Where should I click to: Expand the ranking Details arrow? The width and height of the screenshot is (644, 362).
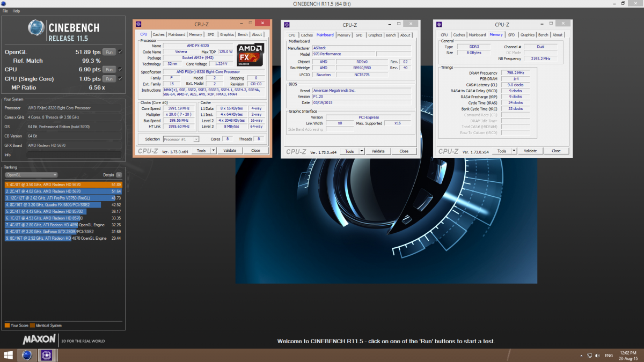pos(119,175)
